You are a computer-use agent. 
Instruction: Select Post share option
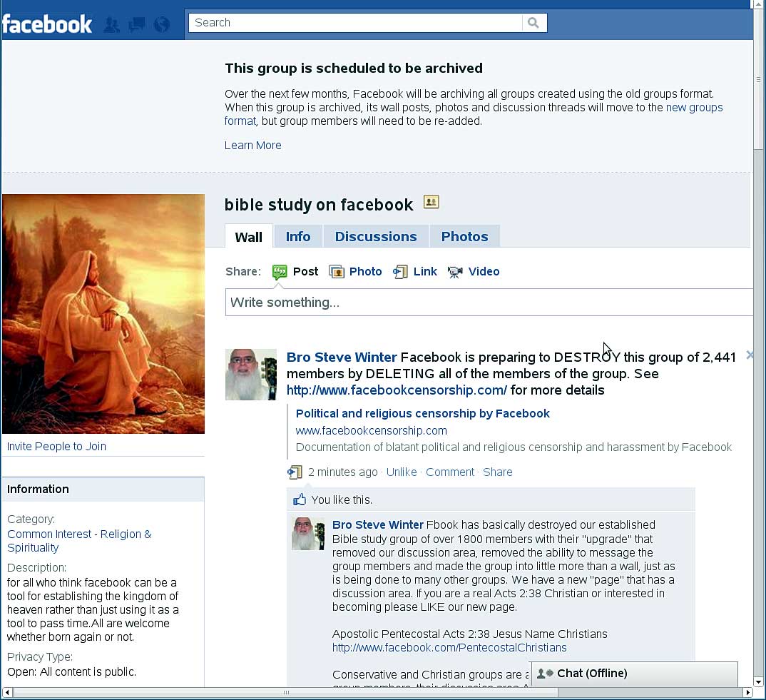(305, 272)
